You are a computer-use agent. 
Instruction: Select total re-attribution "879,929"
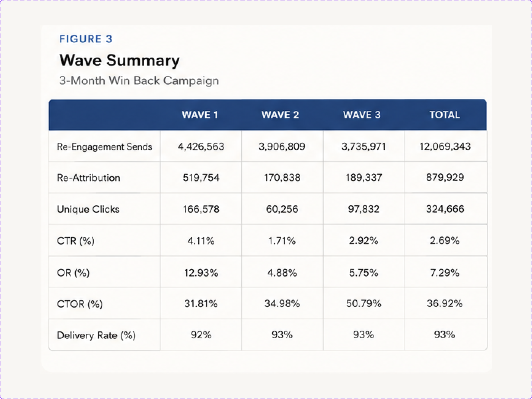coord(445,178)
